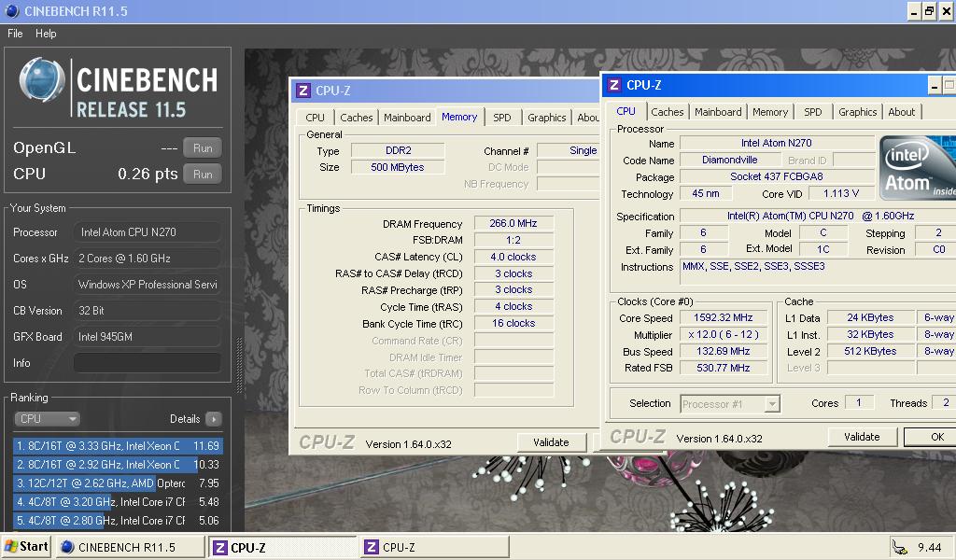The image size is (956, 560).
Task: Select ranking entry 8C/16T @ 2.92 GHz Intel Xeon
Action: [118, 464]
